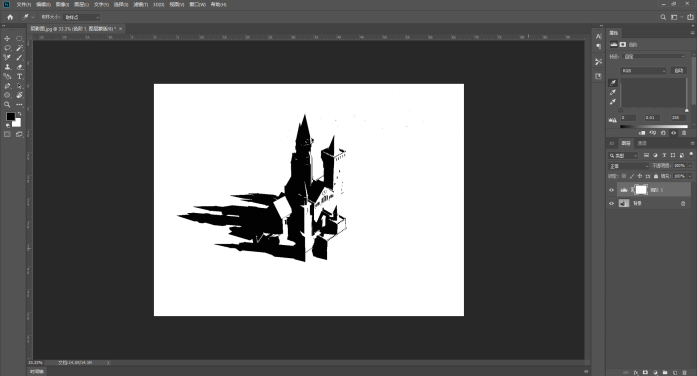Switch to the Channels tab beside Layers
The image size is (697, 376).
(642, 143)
